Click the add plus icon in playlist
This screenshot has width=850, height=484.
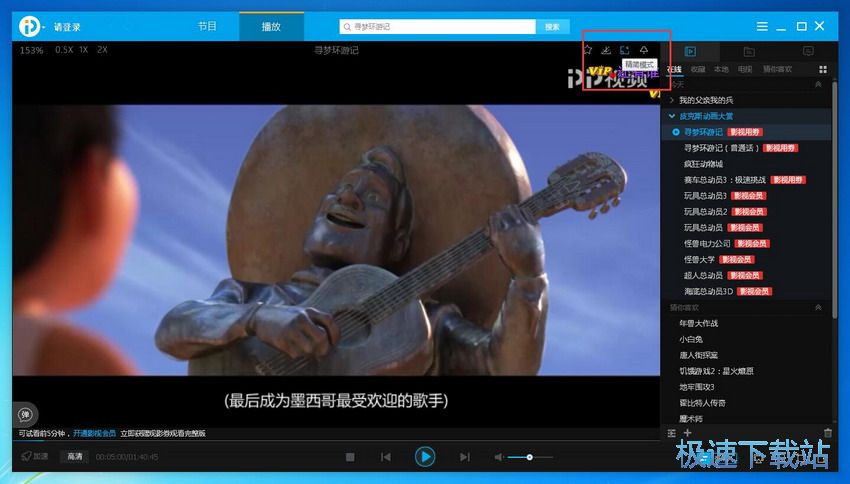[x=687, y=433]
